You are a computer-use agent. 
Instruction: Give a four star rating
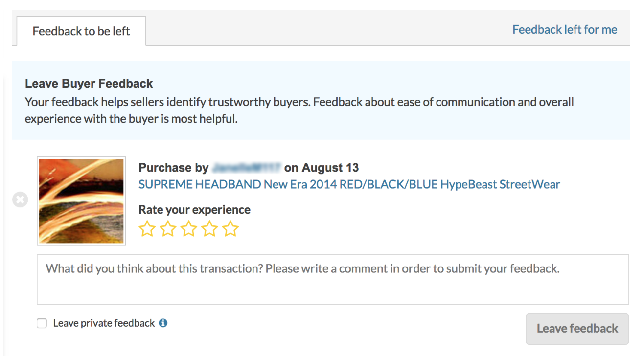coord(209,229)
